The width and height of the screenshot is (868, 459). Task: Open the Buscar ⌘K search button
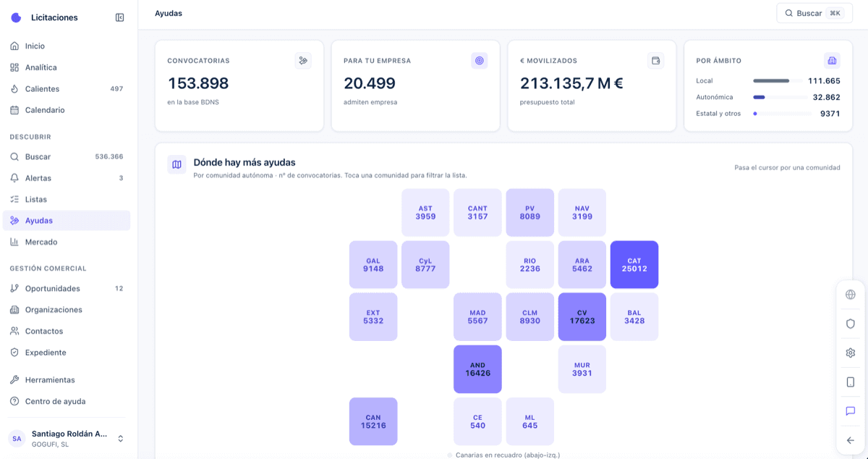814,13
